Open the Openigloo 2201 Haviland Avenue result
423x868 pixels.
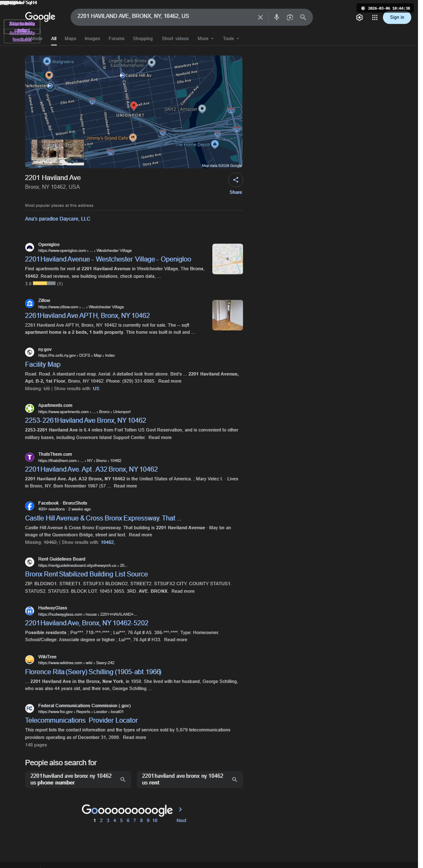pos(108,259)
